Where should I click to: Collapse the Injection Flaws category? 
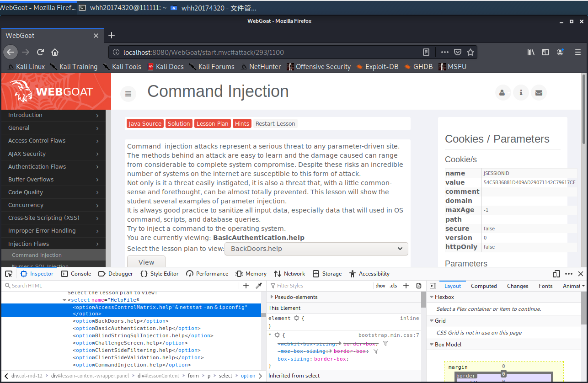click(x=53, y=244)
